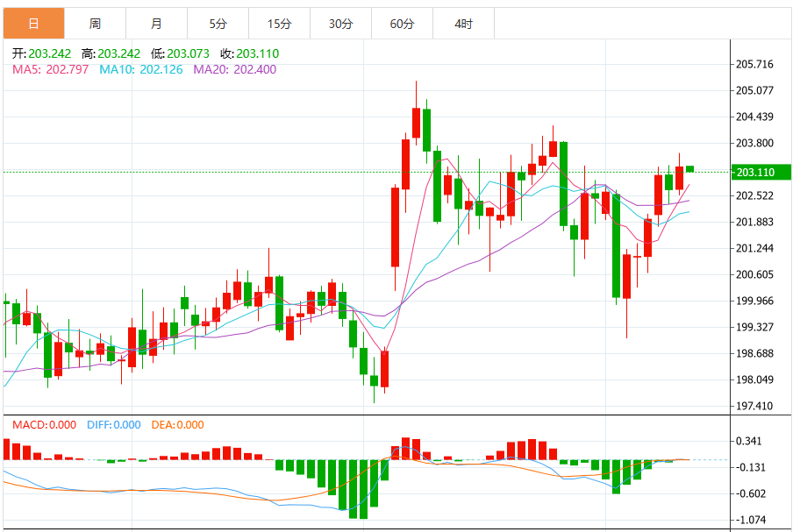Click the 199.966 price axis label
The image size is (800, 532).
754,301
